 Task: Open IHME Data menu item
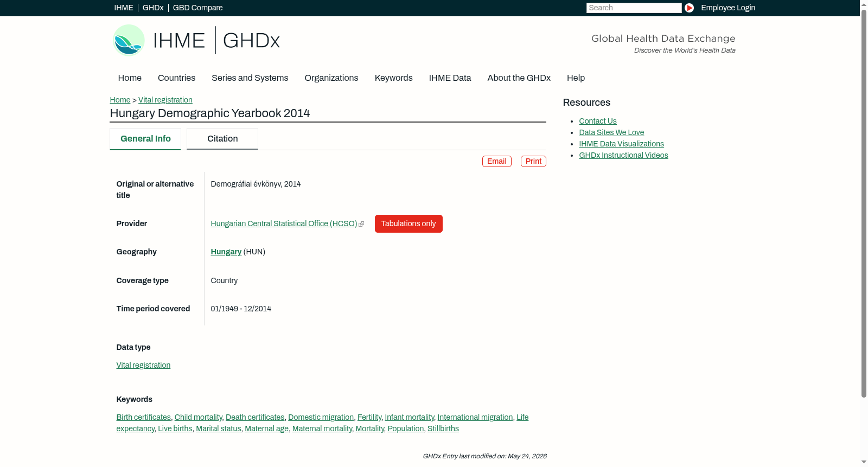click(450, 78)
